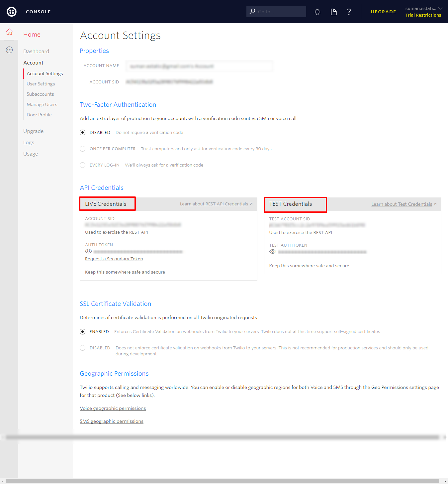Image resolution: width=448 pixels, height=484 pixels.
Task: Click the UPGRADE button in header
Action: (x=384, y=12)
